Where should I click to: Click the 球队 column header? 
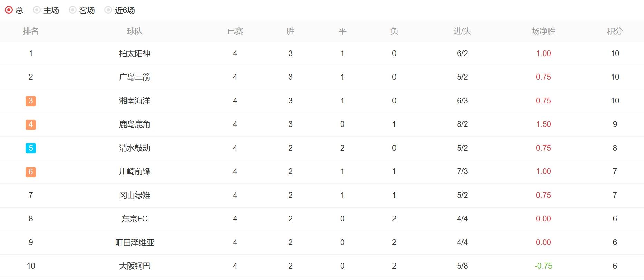click(135, 31)
